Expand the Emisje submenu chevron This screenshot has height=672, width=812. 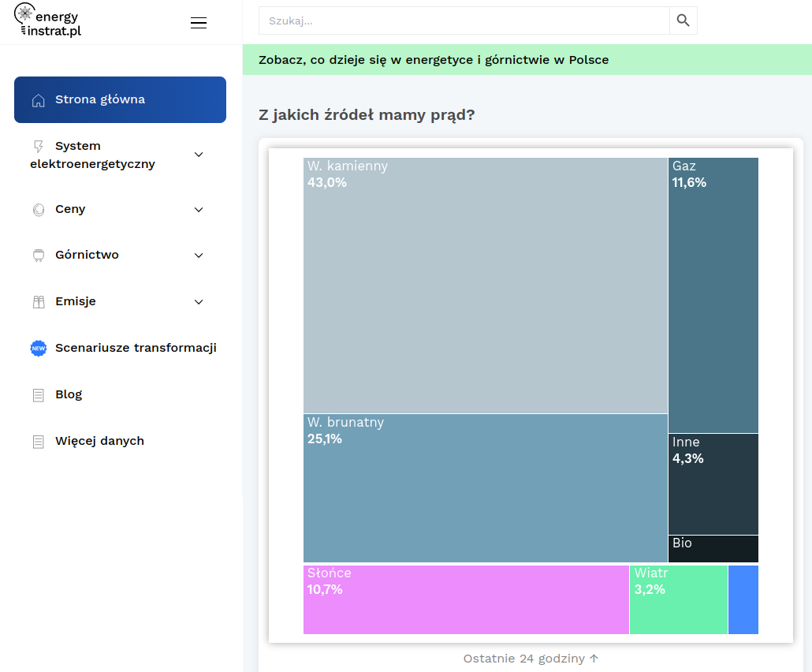point(199,301)
